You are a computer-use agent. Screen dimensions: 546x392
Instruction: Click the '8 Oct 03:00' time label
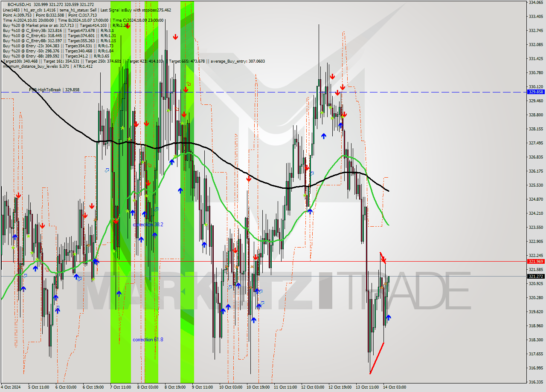click(148, 387)
